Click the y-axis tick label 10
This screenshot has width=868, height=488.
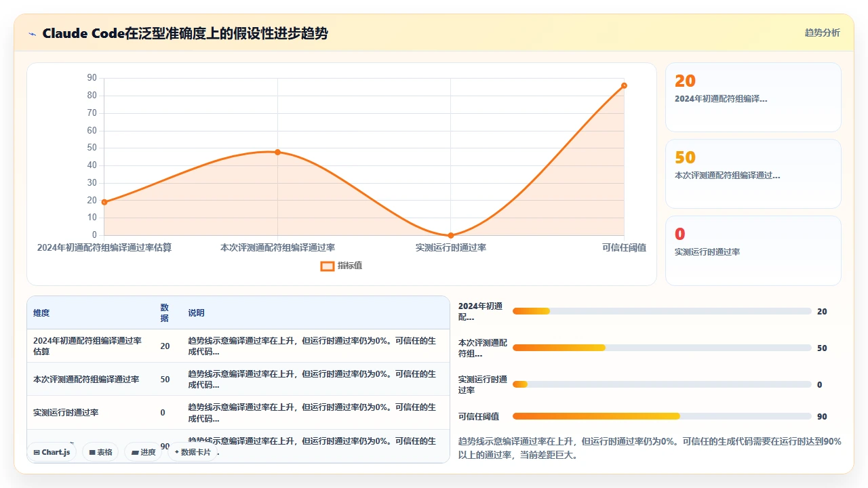pos(92,218)
